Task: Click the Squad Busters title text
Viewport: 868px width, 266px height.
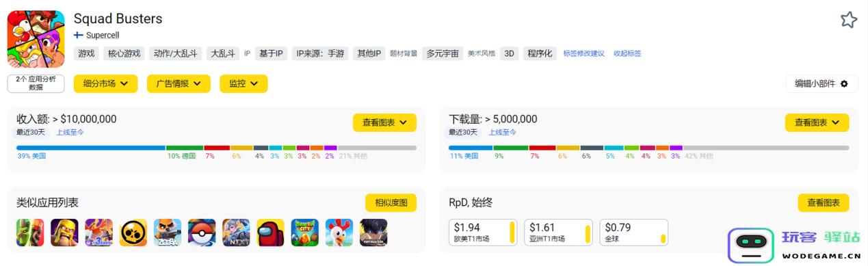Action: (118, 18)
